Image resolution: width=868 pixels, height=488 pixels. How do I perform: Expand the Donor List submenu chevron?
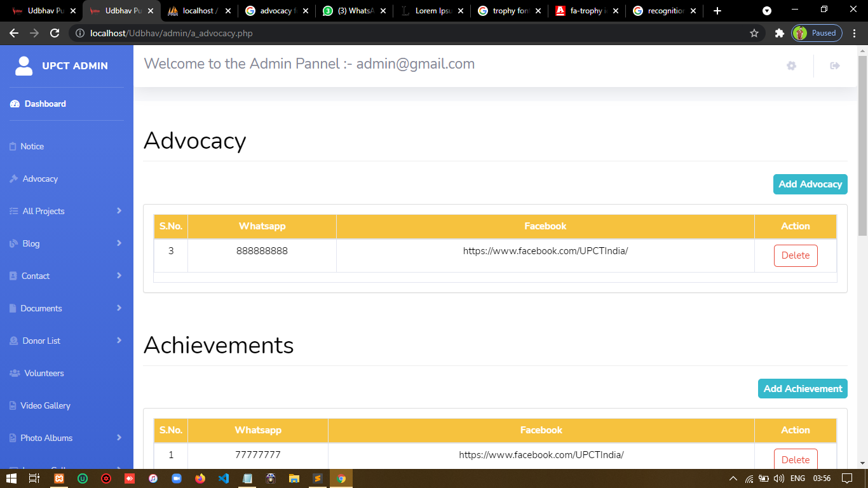tap(119, 340)
